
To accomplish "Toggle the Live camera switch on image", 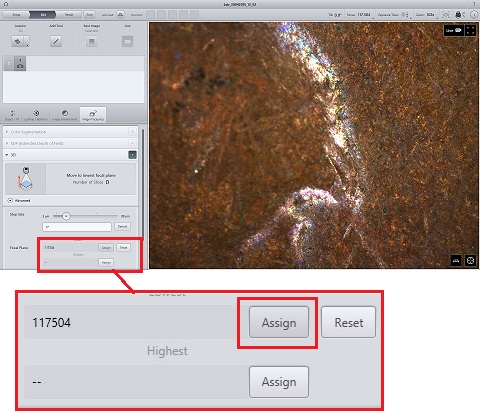I will pos(454,30).
